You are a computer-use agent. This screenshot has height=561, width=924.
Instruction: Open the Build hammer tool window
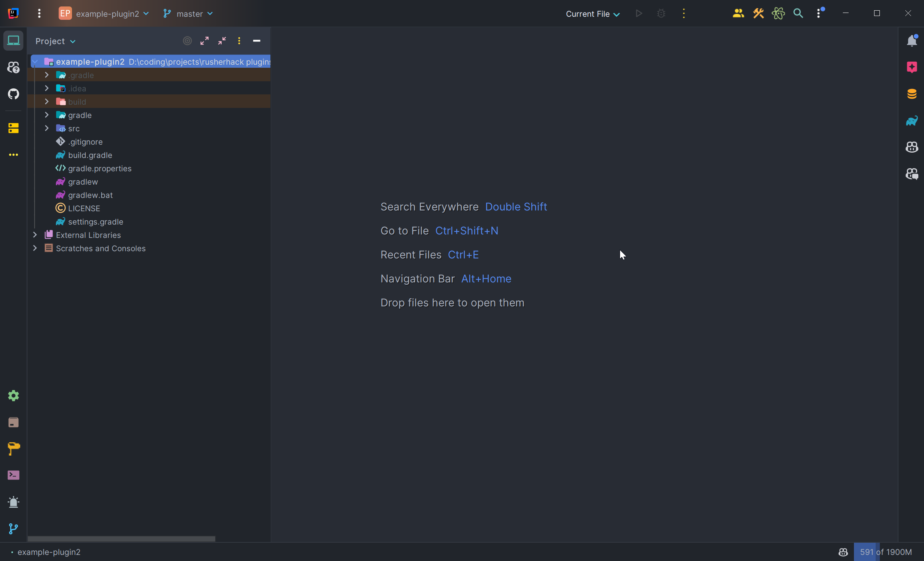(x=13, y=449)
